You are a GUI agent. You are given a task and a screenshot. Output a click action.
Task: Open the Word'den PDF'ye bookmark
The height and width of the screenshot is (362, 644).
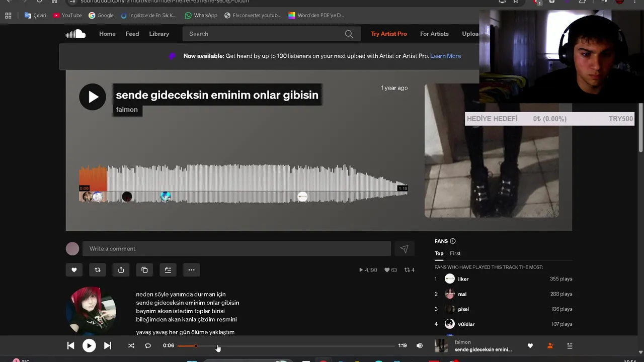tap(316, 15)
